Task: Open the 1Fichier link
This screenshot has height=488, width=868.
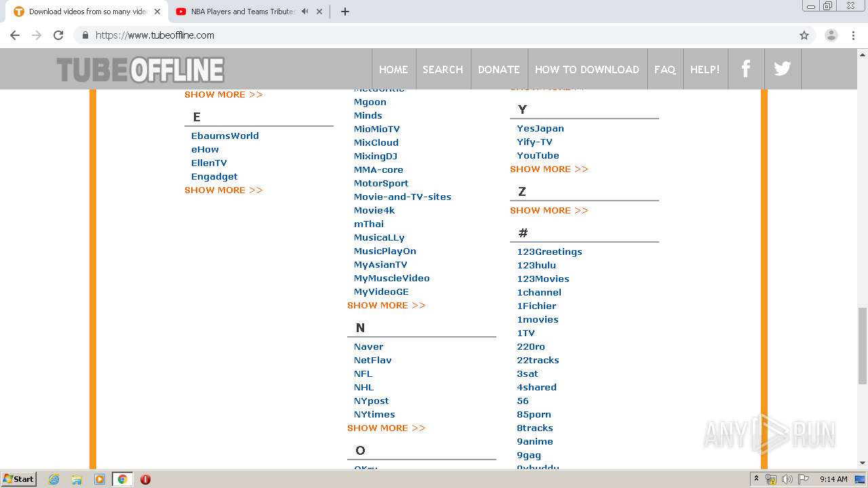Action: [x=536, y=306]
